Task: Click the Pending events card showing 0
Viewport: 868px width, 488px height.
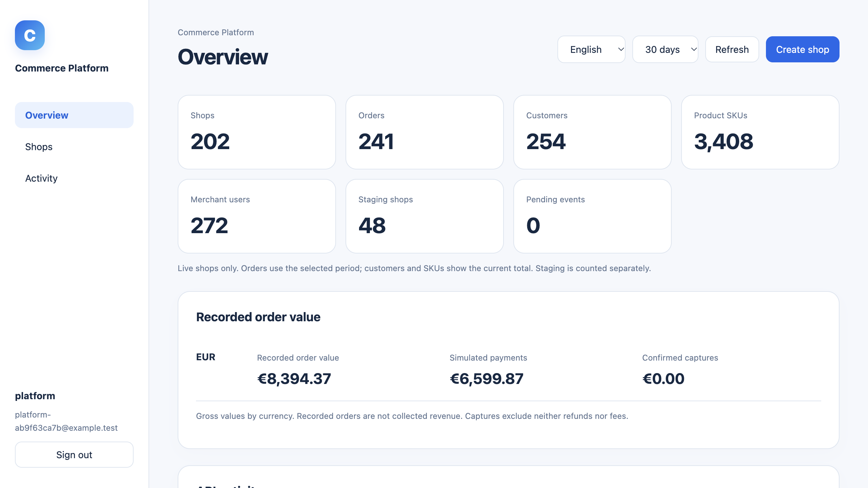Action: pos(592,216)
